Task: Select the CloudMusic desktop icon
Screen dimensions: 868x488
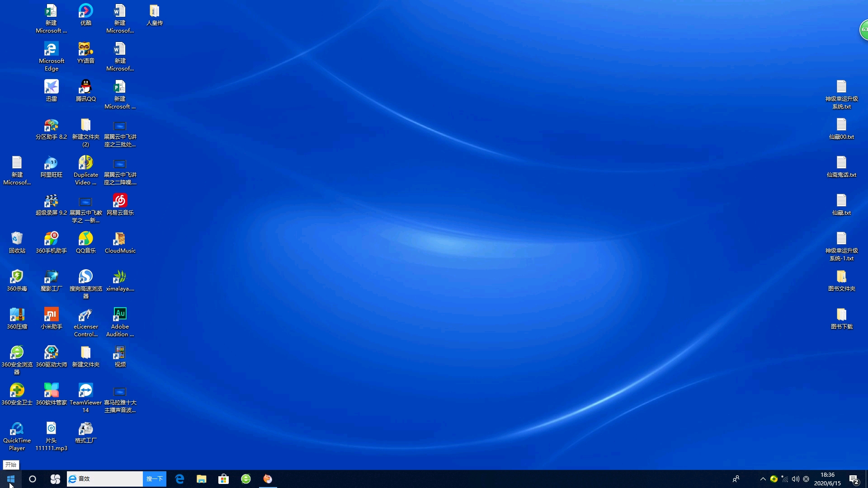Action: pyautogui.click(x=120, y=242)
